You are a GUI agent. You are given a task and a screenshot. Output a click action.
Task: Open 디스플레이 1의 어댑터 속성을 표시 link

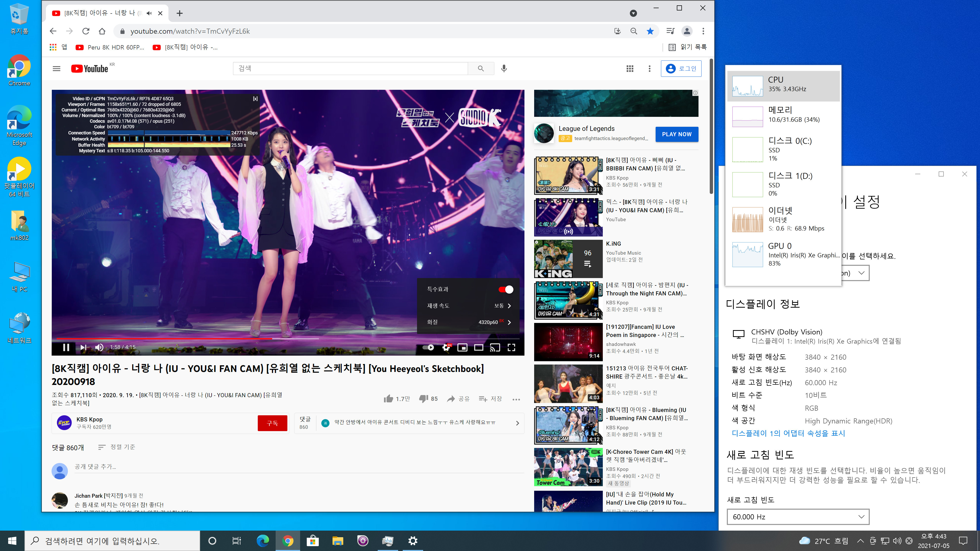(788, 433)
